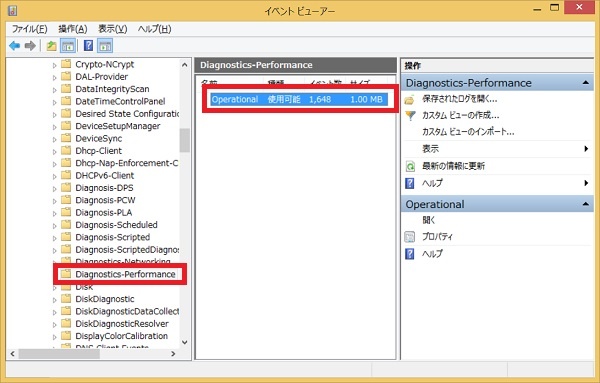The height and width of the screenshot is (383, 600).
Task: Open the 操作(A) menu
Action: point(73,29)
